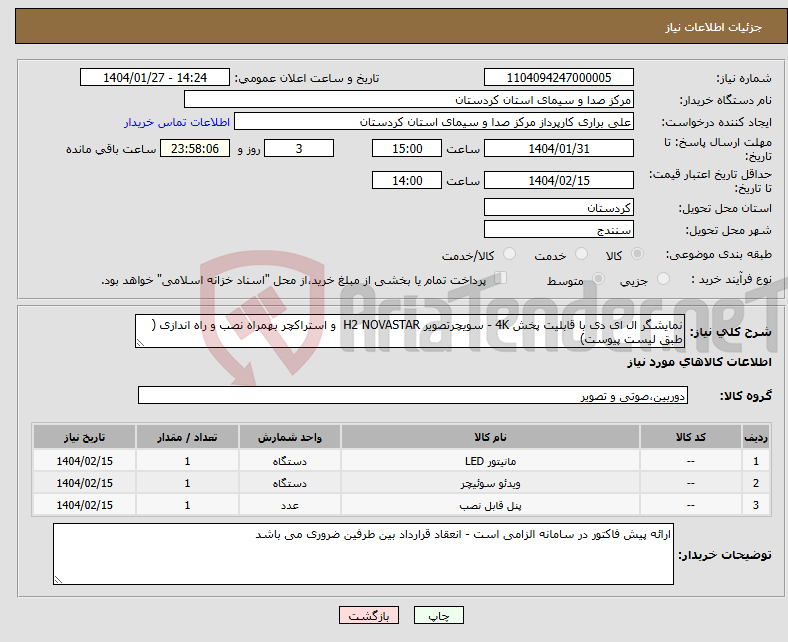Select the کالا radio button
The height and width of the screenshot is (642, 788).
click(x=637, y=254)
